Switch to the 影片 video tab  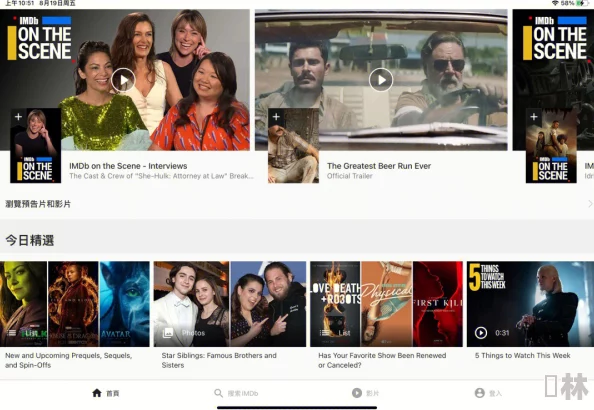pyautogui.click(x=365, y=393)
